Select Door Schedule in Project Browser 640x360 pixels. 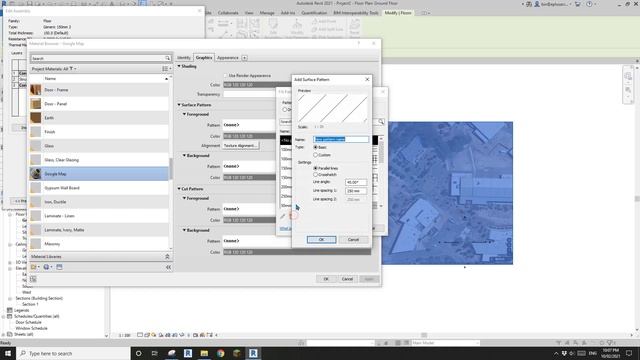coord(28,322)
